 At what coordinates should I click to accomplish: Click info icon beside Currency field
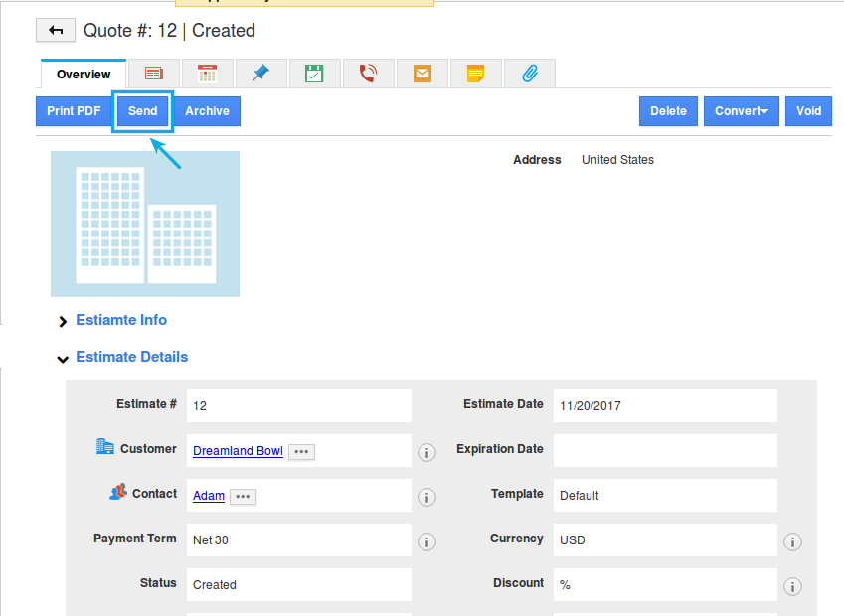tap(792, 542)
